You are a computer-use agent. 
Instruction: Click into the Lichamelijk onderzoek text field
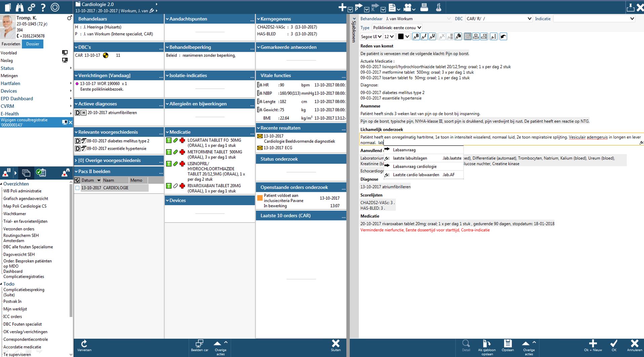pos(501,140)
